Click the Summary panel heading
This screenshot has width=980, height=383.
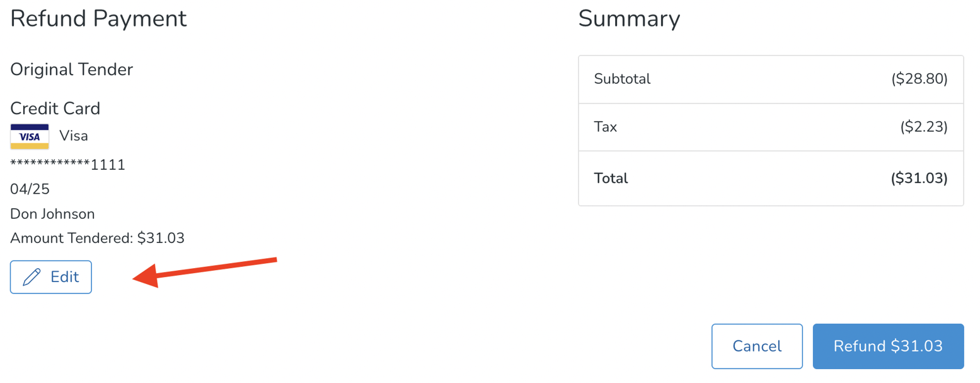tap(629, 19)
